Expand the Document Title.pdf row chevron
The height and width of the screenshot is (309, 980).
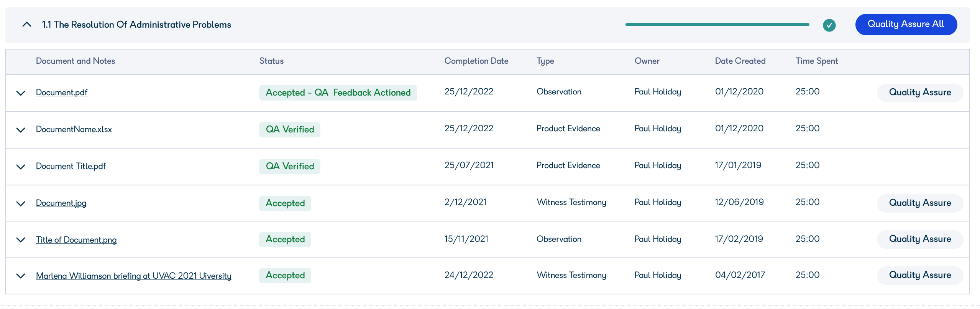21,167
